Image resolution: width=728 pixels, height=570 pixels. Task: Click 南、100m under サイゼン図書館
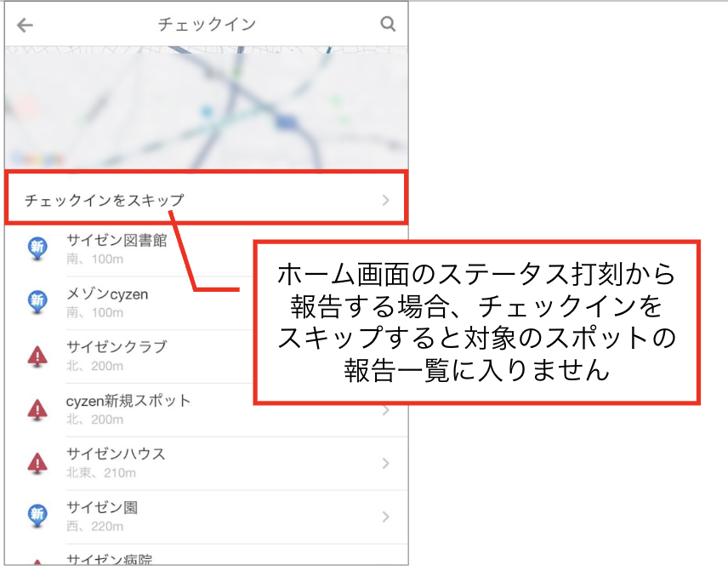(94, 259)
